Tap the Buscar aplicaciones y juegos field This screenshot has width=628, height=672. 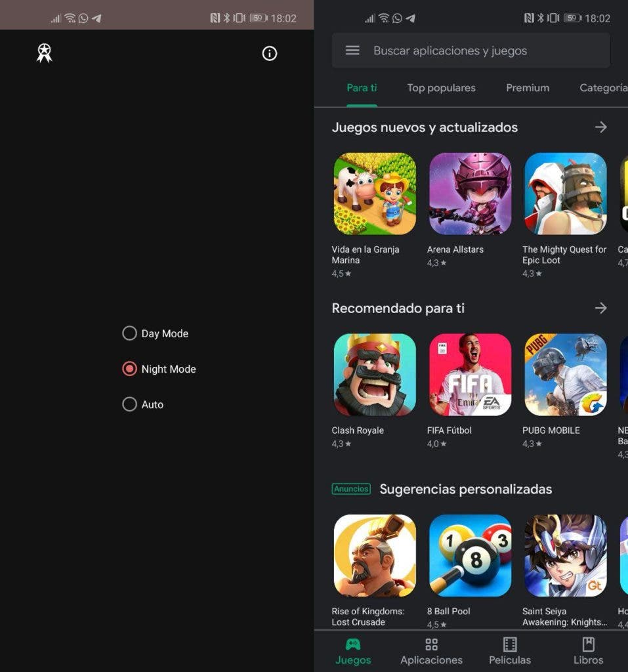(x=472, y=51)
